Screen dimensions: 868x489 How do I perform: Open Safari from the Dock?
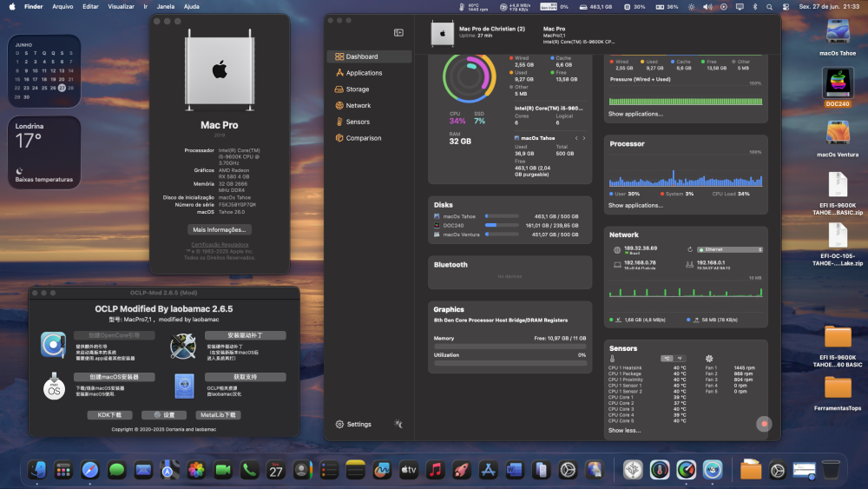90,470
